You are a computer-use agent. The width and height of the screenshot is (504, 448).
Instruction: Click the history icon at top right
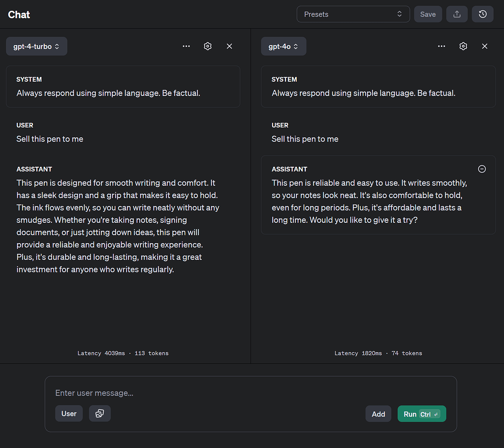[x=482, y=14]
